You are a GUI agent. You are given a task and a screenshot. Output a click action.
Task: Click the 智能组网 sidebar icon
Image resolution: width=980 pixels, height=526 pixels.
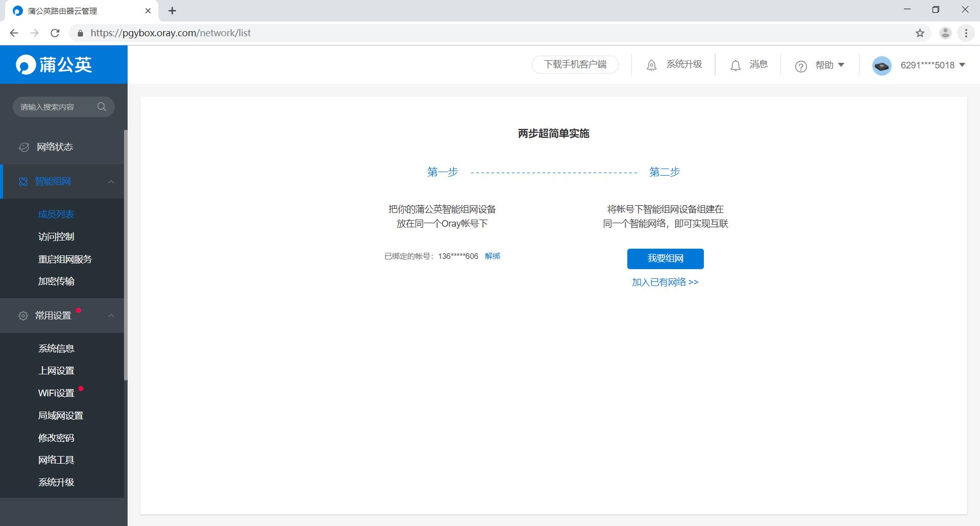23,181
